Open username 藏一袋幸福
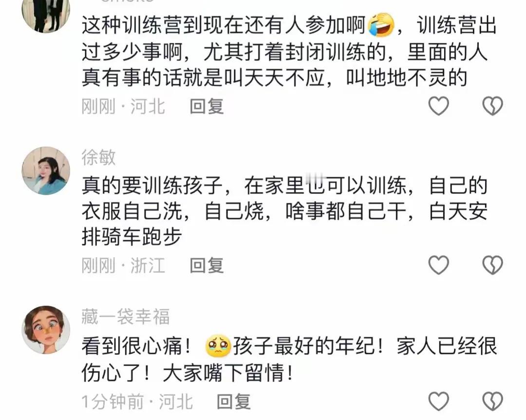This screenshot has width=526, height=420. point(126,316)
